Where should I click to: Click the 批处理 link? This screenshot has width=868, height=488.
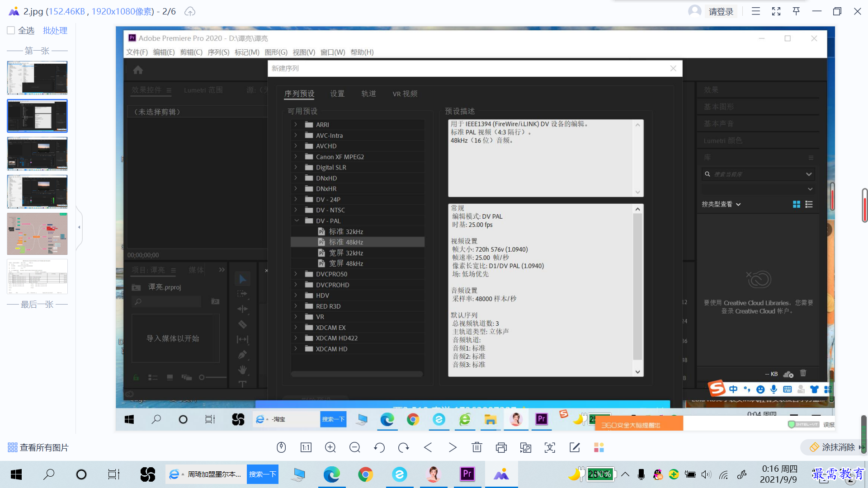click(x=55, y=30)
